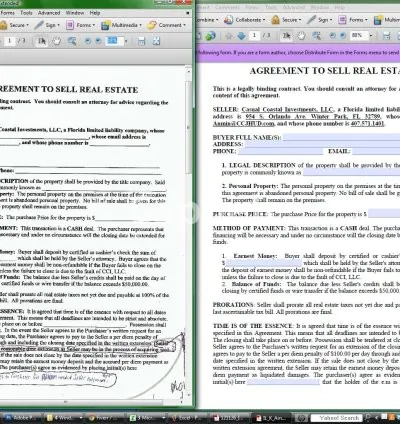Click the purchaser initial(s) here field

(x=283, y=382)
